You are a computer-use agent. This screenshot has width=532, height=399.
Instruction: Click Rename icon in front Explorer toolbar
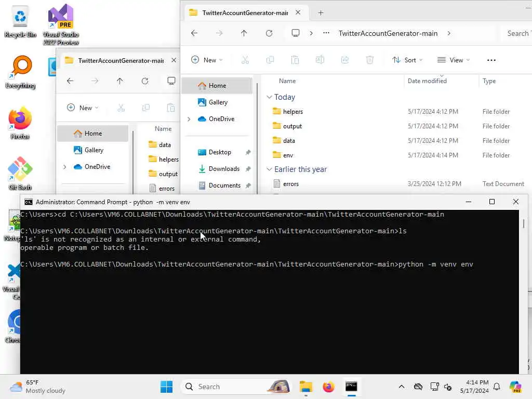coord(320,60)
